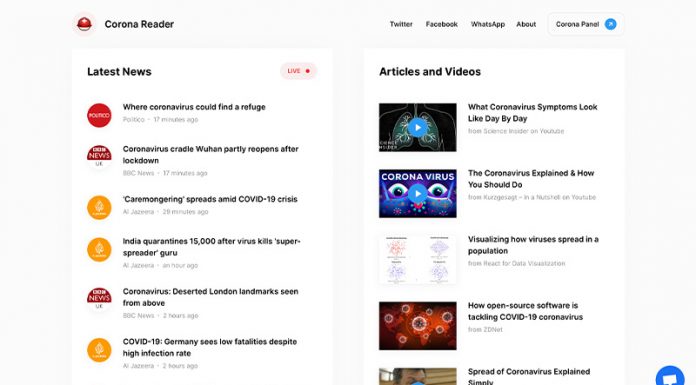This screenshot has width=696, height=385.
Task: Play the Coronavirus Symptoms lungs video
Action: (x=417, y=127)
